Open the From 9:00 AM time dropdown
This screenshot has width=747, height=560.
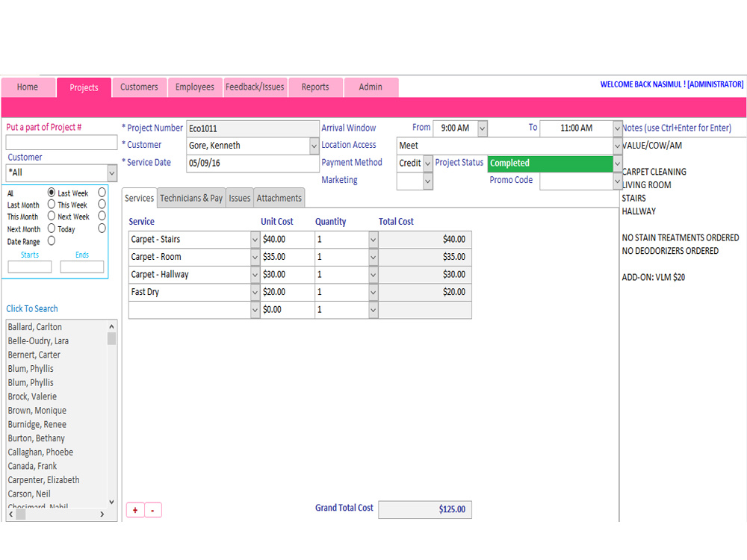[483, 128]
